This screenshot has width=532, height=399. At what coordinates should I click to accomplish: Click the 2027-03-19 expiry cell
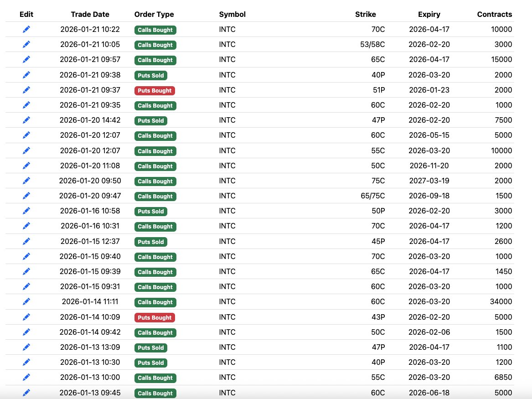(x=429, y=181)
